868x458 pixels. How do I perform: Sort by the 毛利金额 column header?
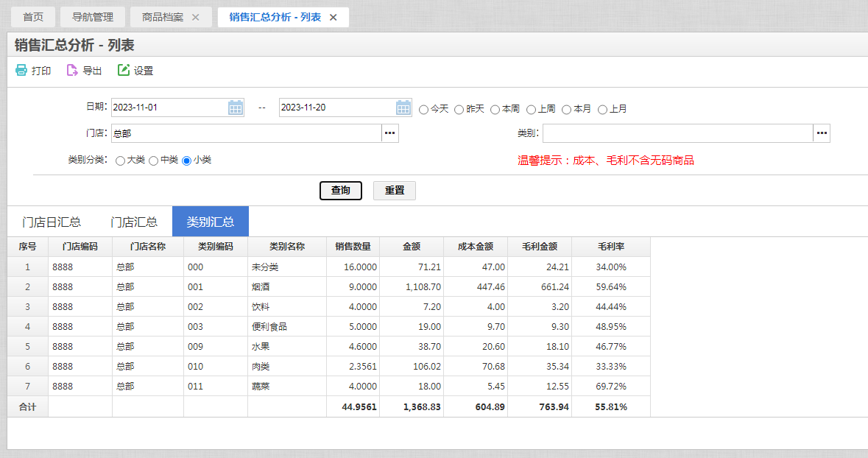tap(540, 247)
